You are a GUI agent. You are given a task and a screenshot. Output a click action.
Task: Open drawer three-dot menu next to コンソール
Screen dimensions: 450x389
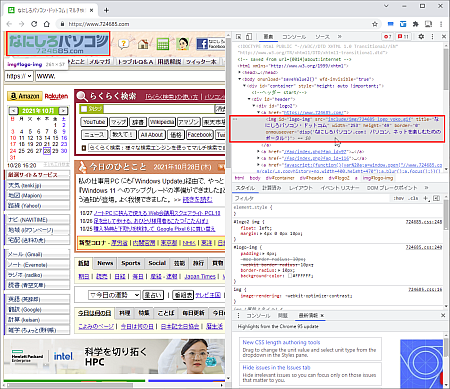pos(238,315)
